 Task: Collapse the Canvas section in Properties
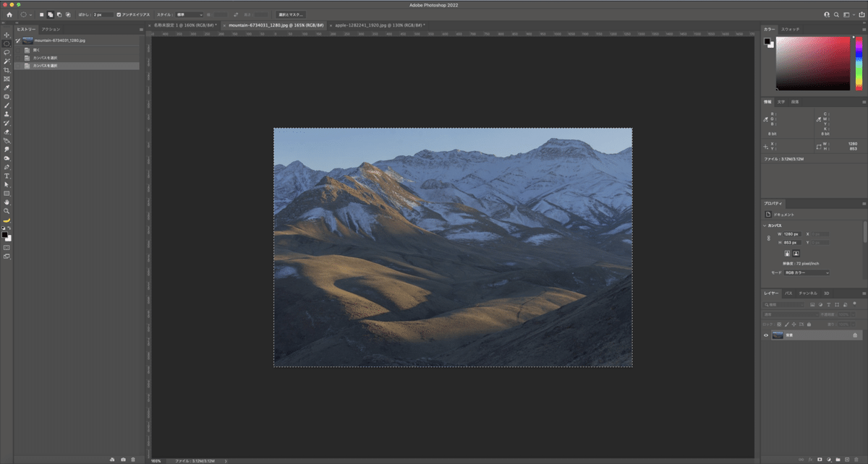(x=765, y=225)
